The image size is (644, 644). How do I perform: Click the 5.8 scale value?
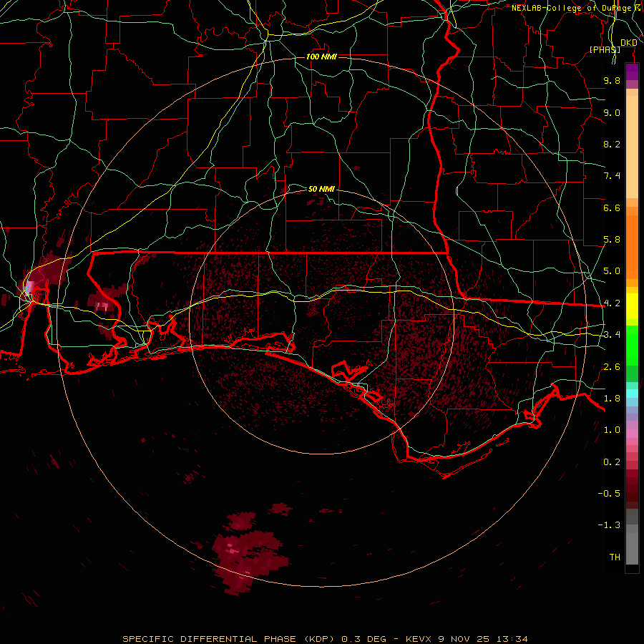[612, 240]
